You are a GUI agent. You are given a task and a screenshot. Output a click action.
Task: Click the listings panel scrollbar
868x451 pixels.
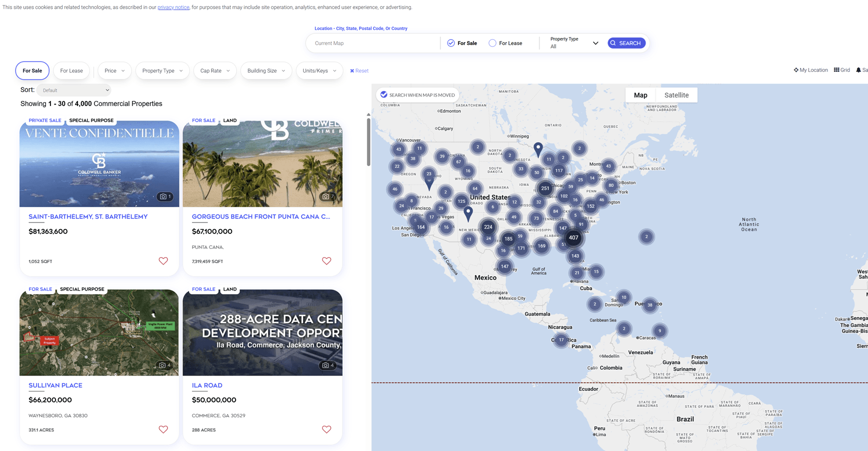point(368,141)
